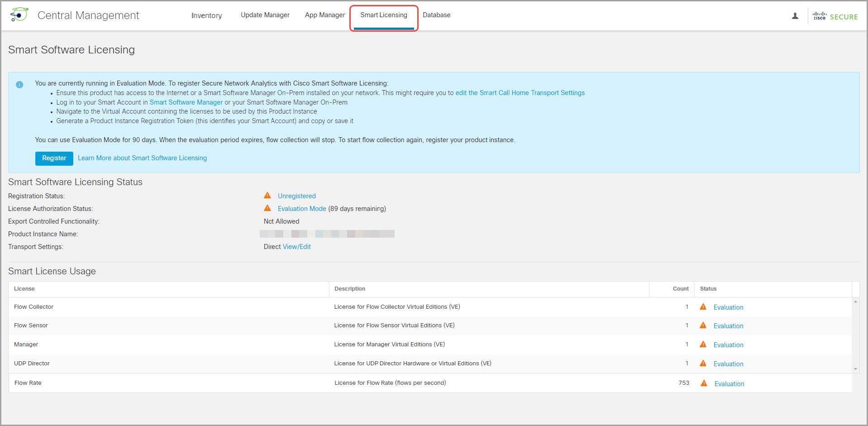
Task: Select the Smart Licensing tab
Action: click(x=384, y=15)
